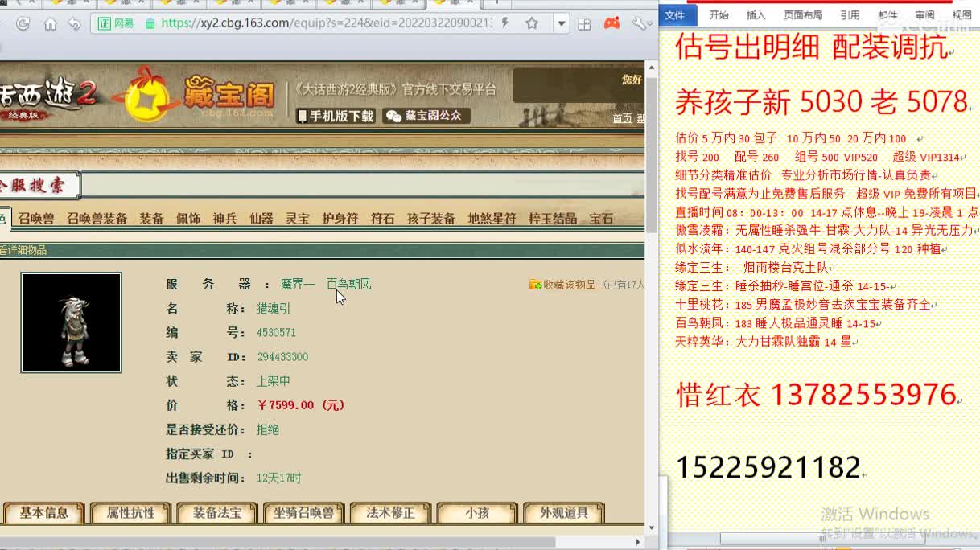
Task: Switch to the 佩饰 category tab
Action: tap(188, 218)
